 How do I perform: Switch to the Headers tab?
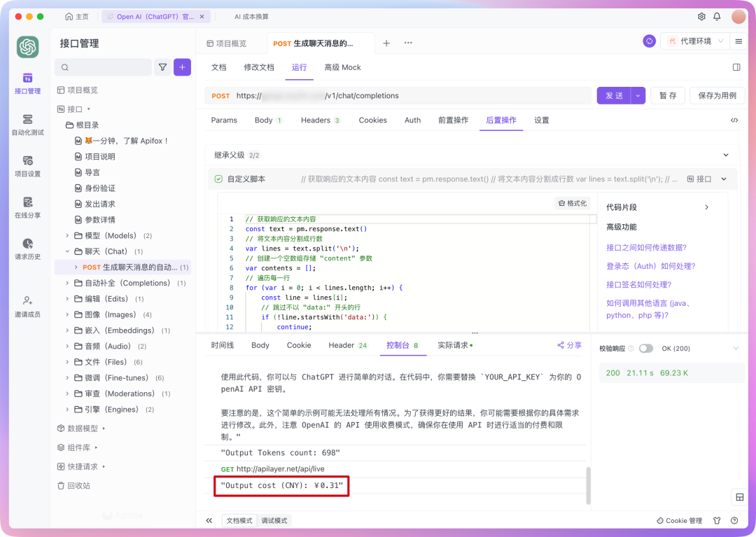pos(315,120)
